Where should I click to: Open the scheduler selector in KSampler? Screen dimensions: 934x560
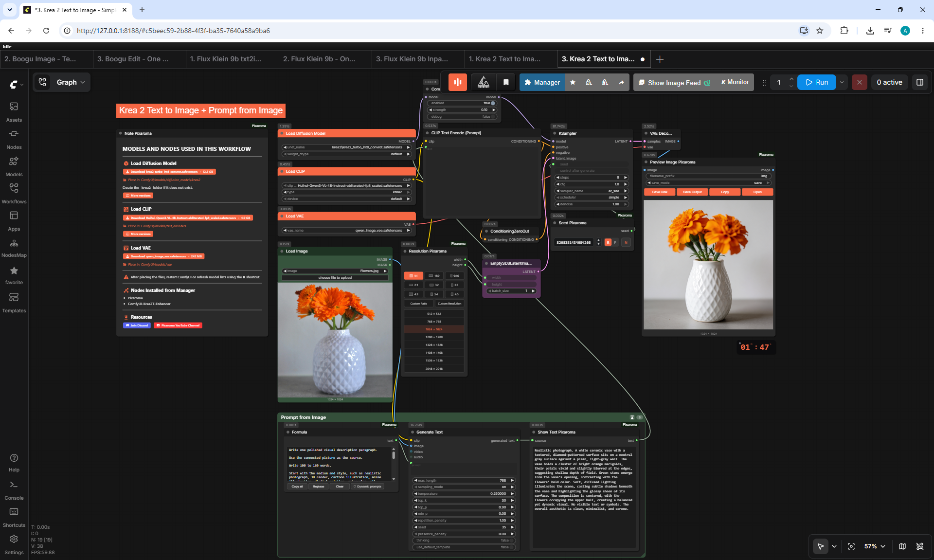(x=592, y=198)
